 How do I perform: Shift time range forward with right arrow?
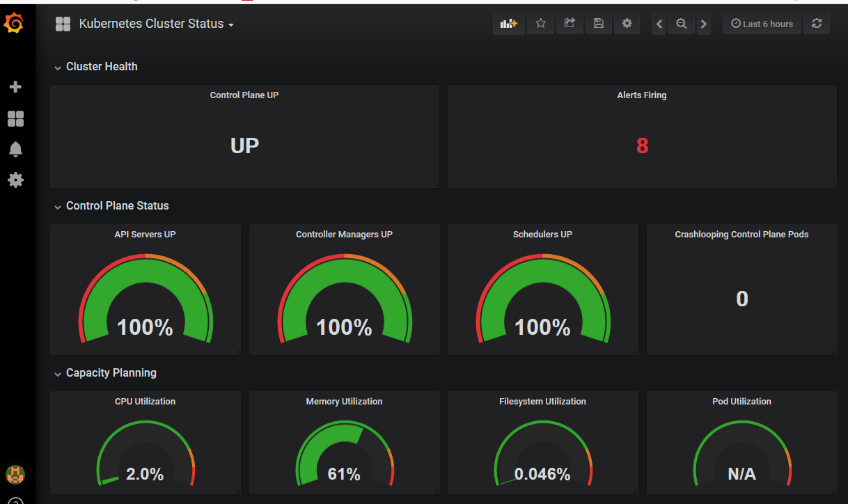[x=703, y=24]
